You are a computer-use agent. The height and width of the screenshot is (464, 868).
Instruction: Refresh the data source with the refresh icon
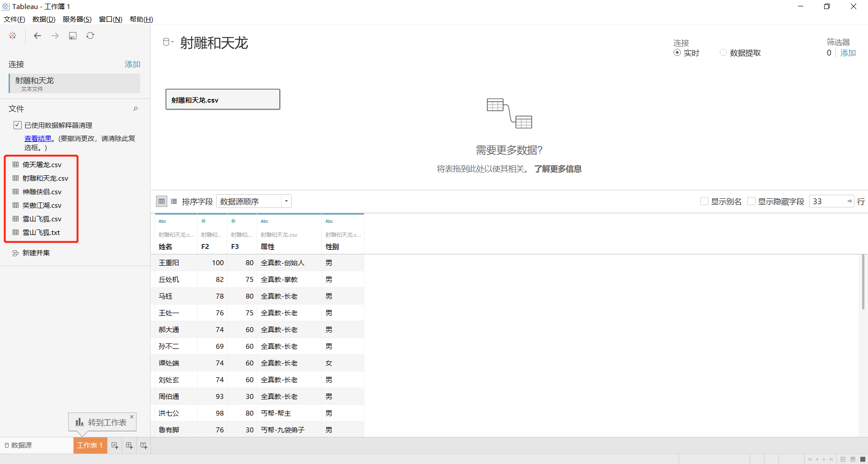pyautogui.click(x=90, y=36)
